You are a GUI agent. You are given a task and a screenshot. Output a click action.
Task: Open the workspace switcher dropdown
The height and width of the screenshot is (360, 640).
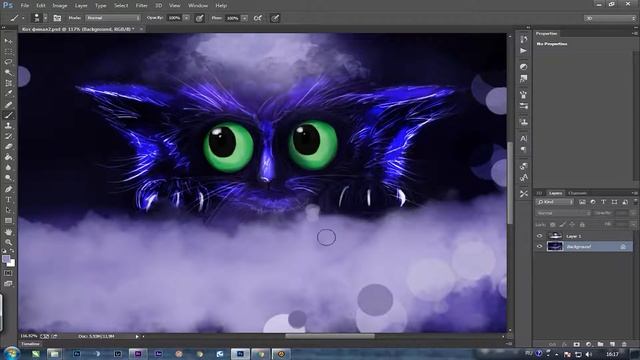(x=610, y=18)
